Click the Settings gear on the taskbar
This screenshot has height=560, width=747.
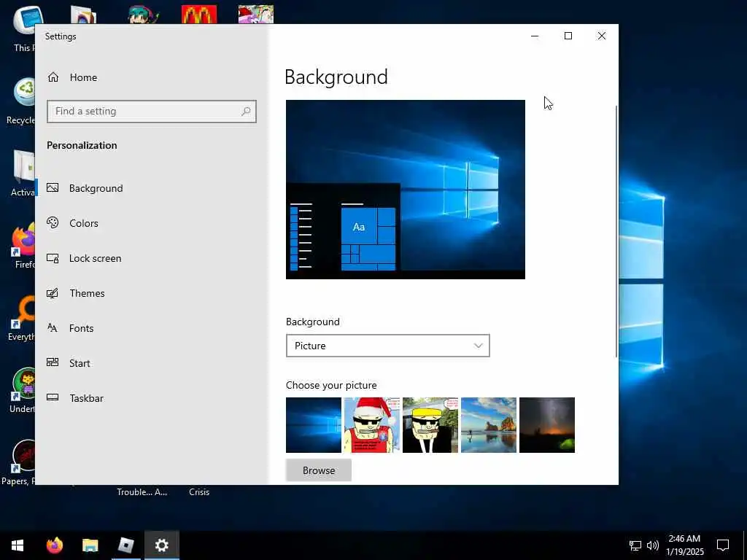(162, 545)
